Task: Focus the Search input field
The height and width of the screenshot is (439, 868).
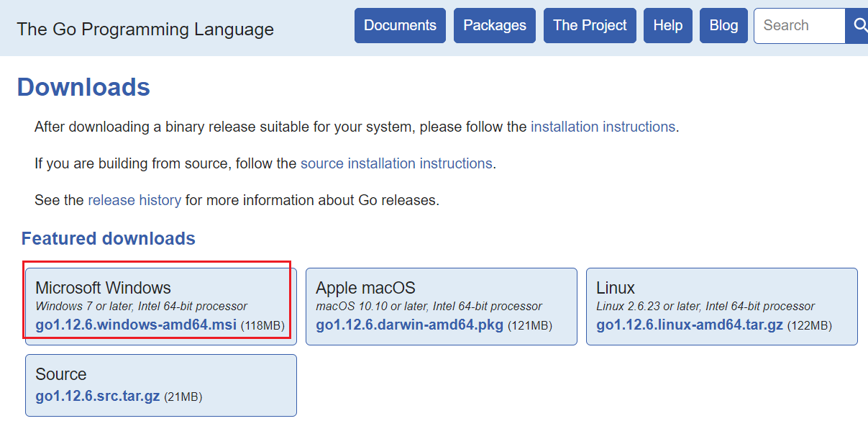Action: point(800,26)
